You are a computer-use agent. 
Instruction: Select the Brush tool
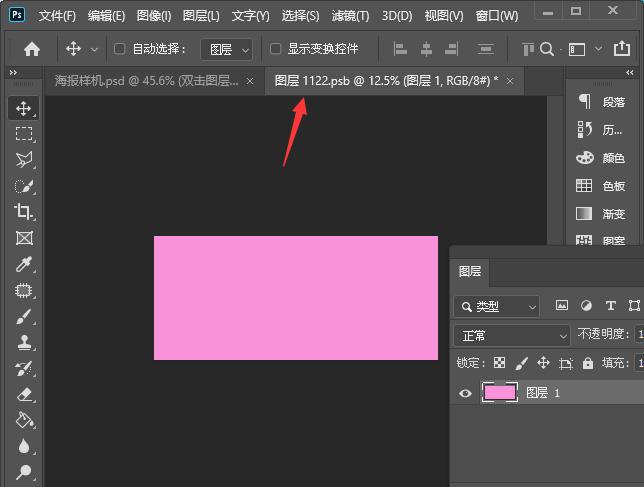click(24, 316)
